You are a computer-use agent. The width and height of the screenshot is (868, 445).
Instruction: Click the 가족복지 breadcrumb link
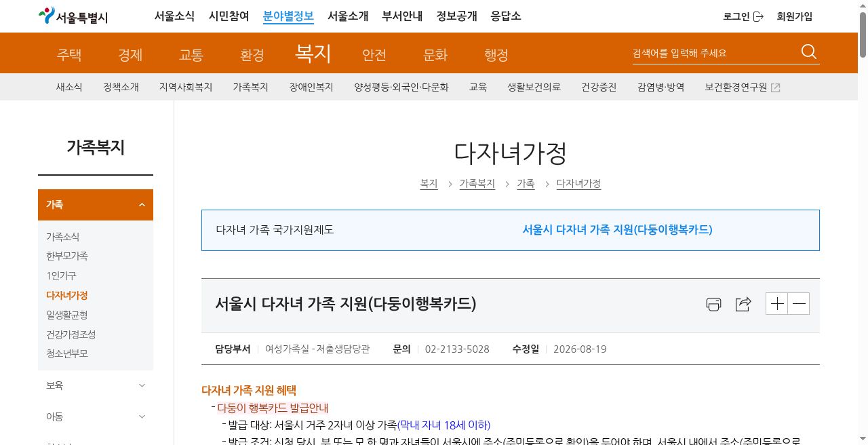(x=477, y=184)
